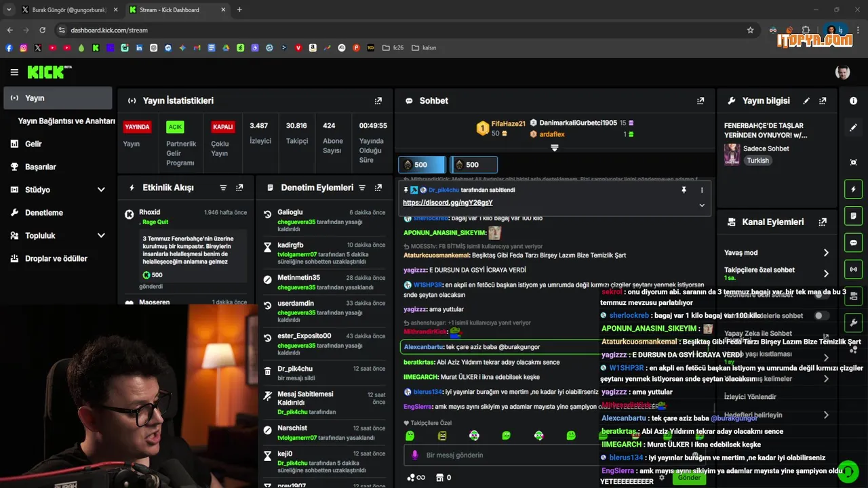Collapse the pinned message chevron
This screenshot has height=488, width=868.
(x=702, y=205)
